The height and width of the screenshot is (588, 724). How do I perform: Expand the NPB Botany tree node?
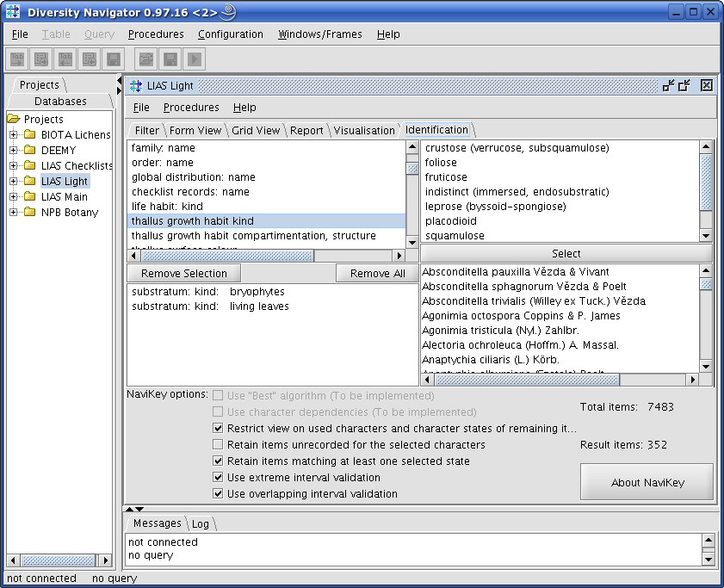14,212
